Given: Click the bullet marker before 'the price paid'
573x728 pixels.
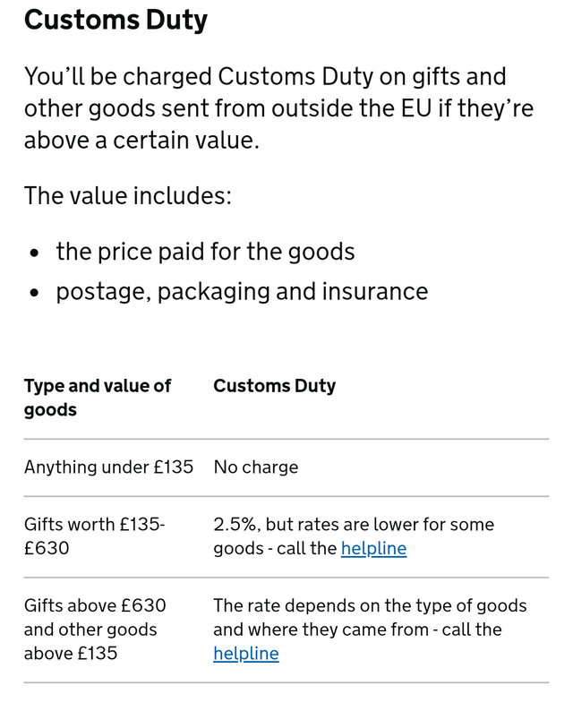Looking at the screenshot, I should point(34,253).
